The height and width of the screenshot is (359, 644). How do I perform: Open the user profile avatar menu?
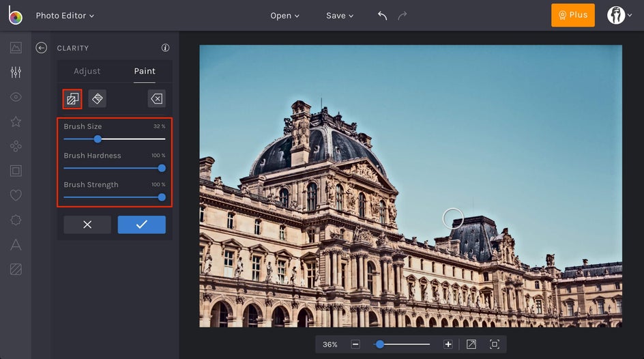click(x=619, y=15)
